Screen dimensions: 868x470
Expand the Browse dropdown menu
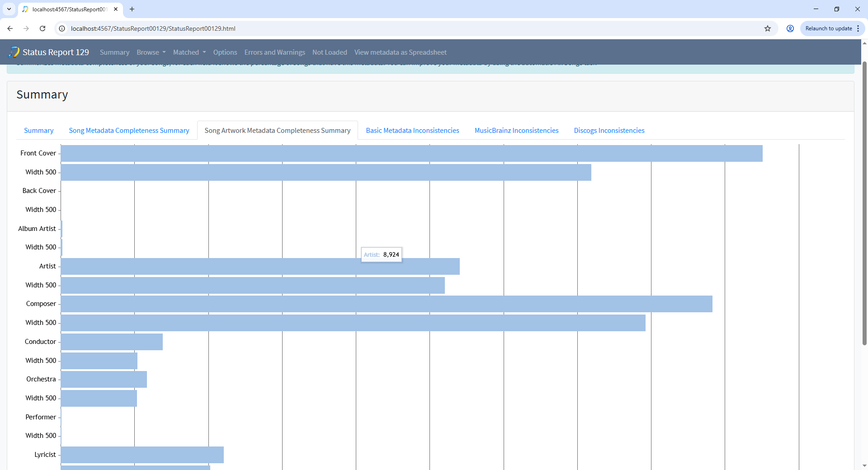(151, 52)
